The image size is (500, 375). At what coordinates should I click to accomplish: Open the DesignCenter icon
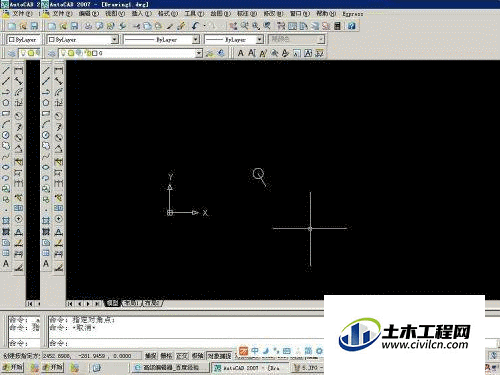click(292, 26)
